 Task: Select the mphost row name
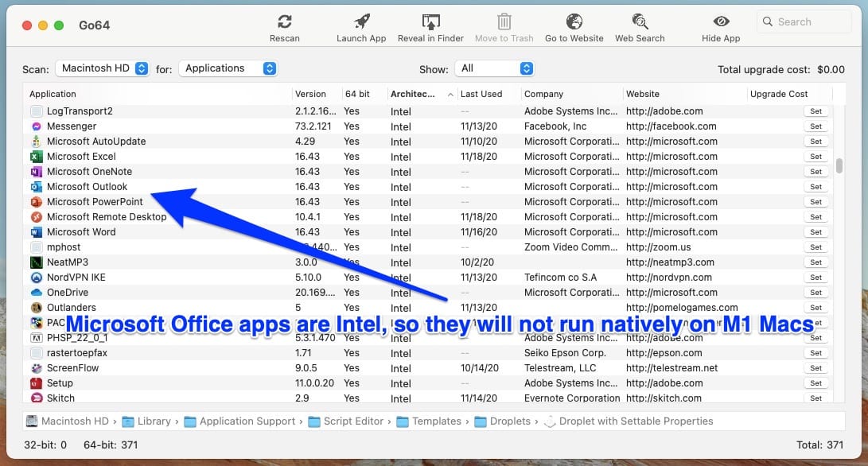coord(64,247)
